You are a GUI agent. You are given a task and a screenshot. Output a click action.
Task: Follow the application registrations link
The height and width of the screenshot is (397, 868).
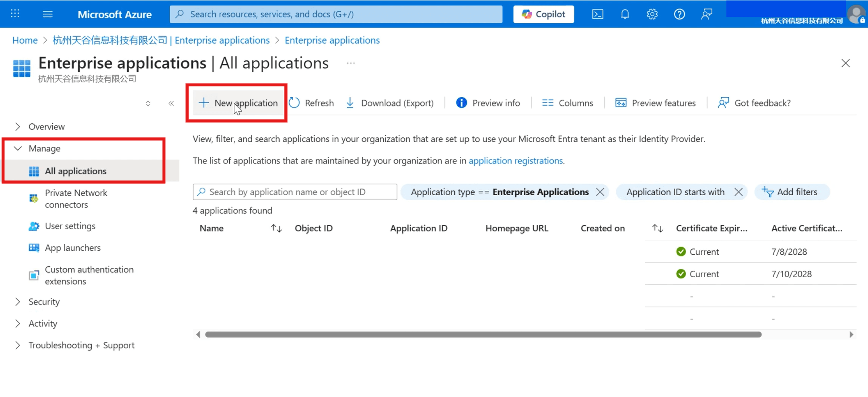[516, 161]
